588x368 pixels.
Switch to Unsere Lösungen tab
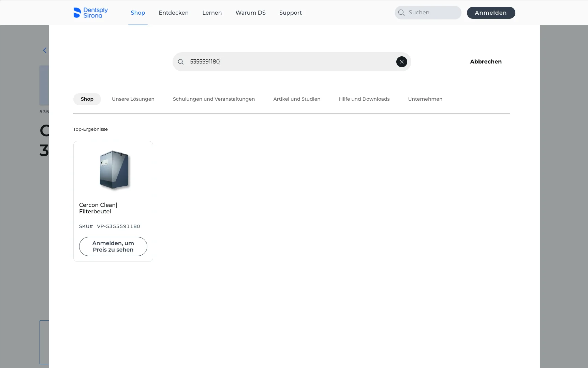click(x=133, y=99)
